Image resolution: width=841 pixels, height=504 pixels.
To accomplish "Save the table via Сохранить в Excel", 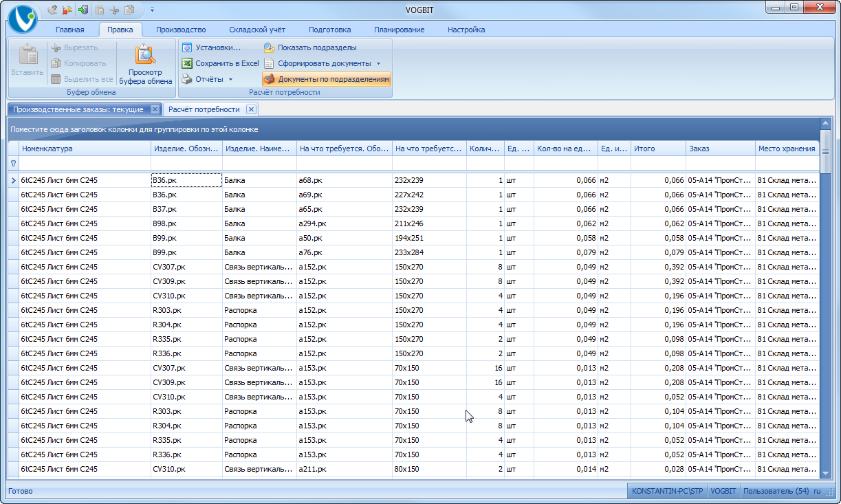I will pyautogui.click(x=220, y=63).
